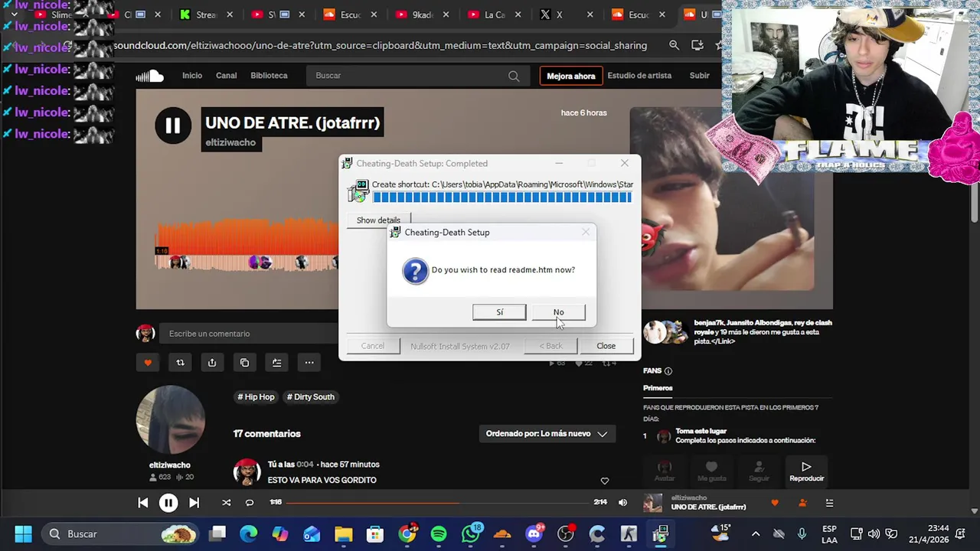Image resolution: width=980 pixels, height=551 pixels.
Task: Click the repost icon button
Action: point(180,363)
